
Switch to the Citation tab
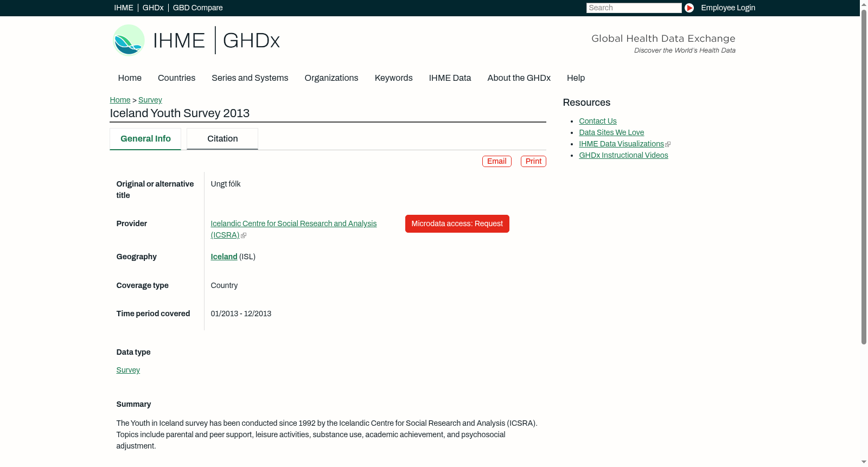[x=222, y=139]
